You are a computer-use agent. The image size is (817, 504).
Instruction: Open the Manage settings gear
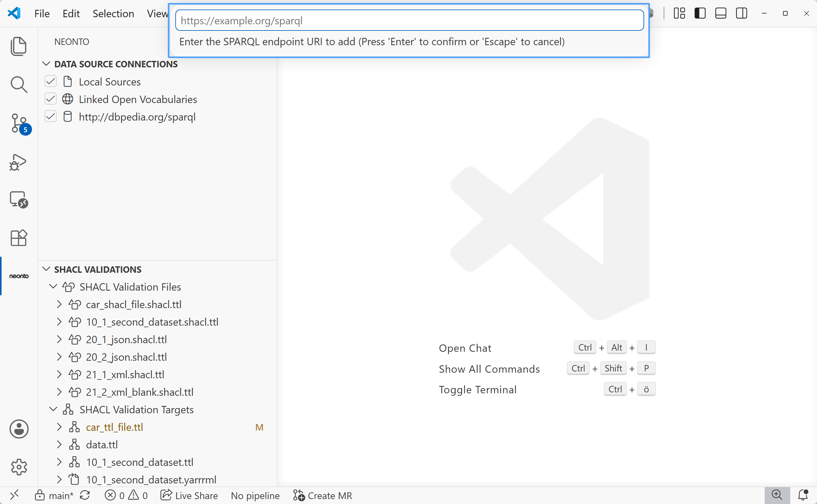[19, 467]
